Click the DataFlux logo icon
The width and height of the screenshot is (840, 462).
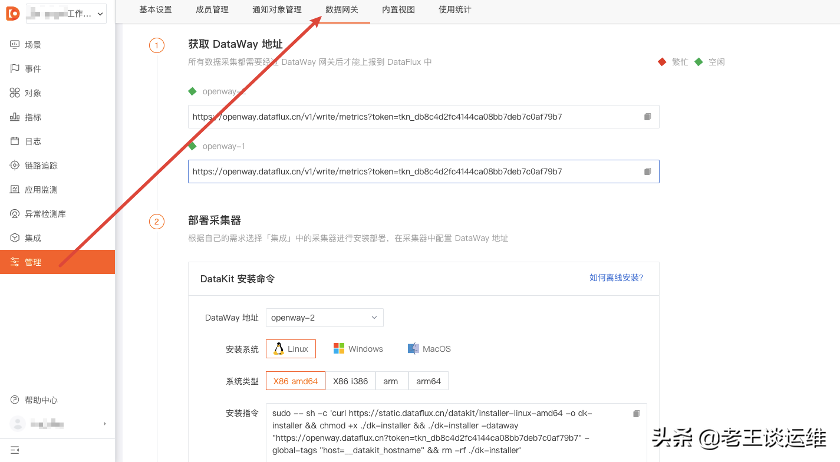12,13
